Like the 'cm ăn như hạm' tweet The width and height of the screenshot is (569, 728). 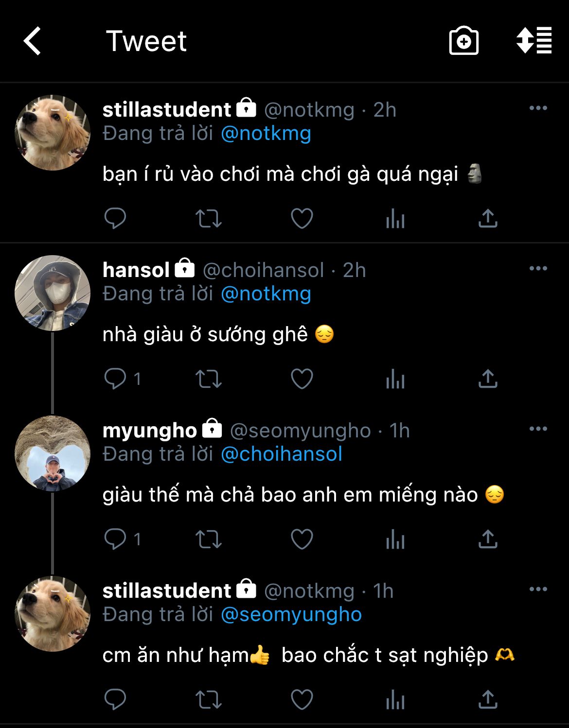[302, 700]
